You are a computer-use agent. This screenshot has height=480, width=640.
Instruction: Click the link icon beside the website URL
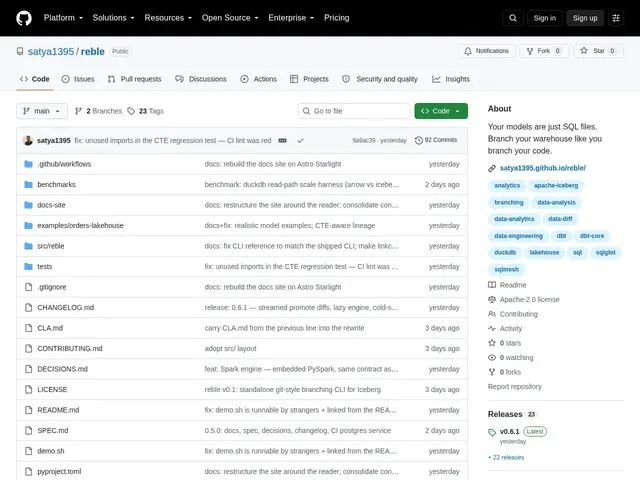click(x=492, y=168)
